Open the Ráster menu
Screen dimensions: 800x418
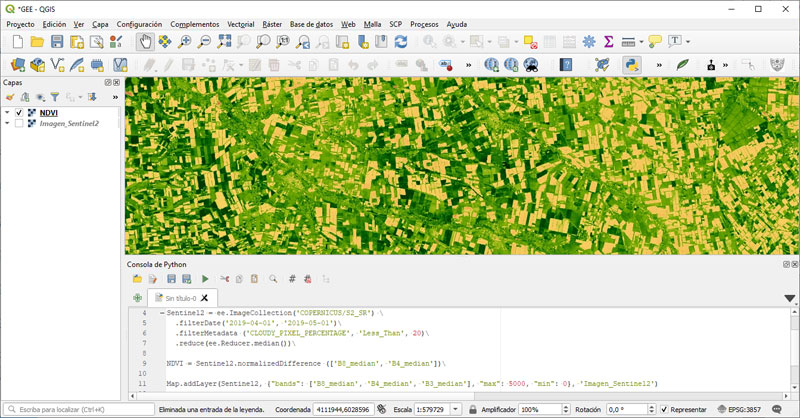[272, 24]
